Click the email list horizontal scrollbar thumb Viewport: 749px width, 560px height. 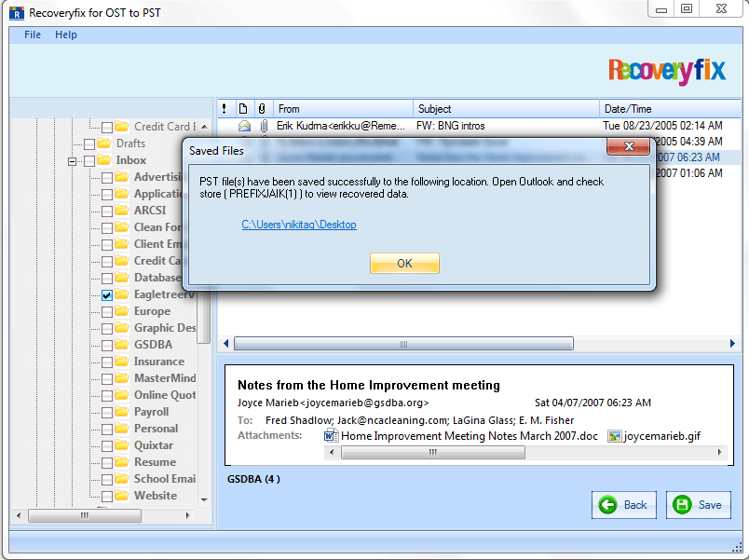[403, 344]
